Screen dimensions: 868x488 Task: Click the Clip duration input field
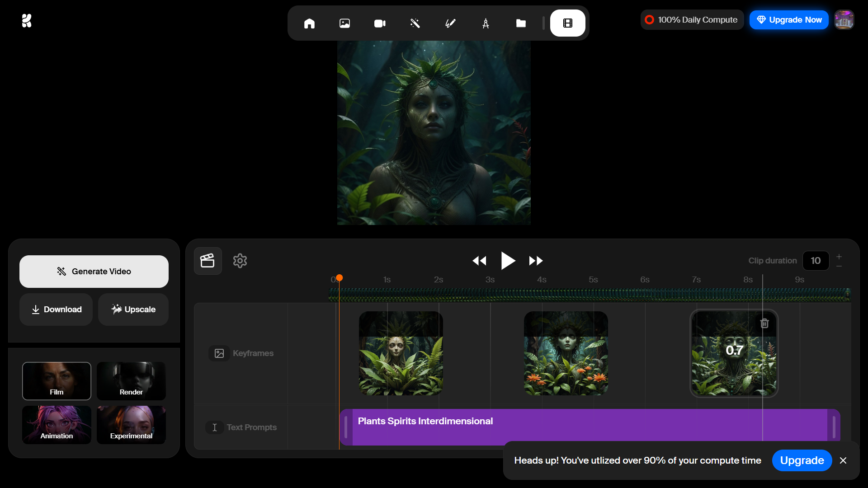click(816, 261)
